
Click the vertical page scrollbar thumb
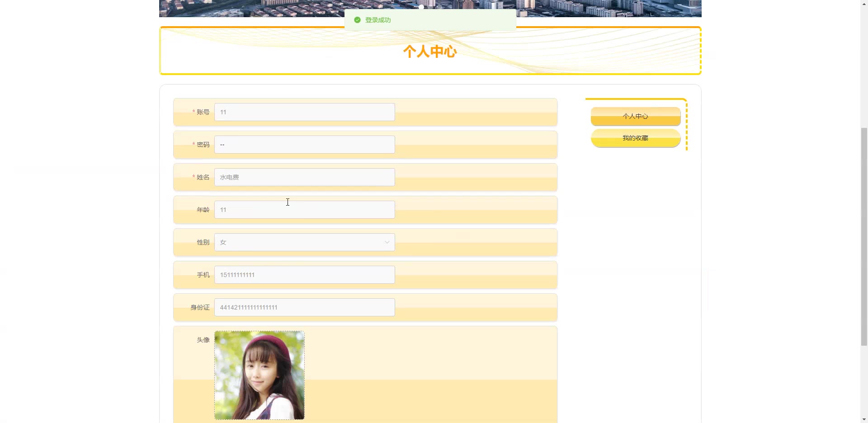pyautogui.click(x=864, y=237)
